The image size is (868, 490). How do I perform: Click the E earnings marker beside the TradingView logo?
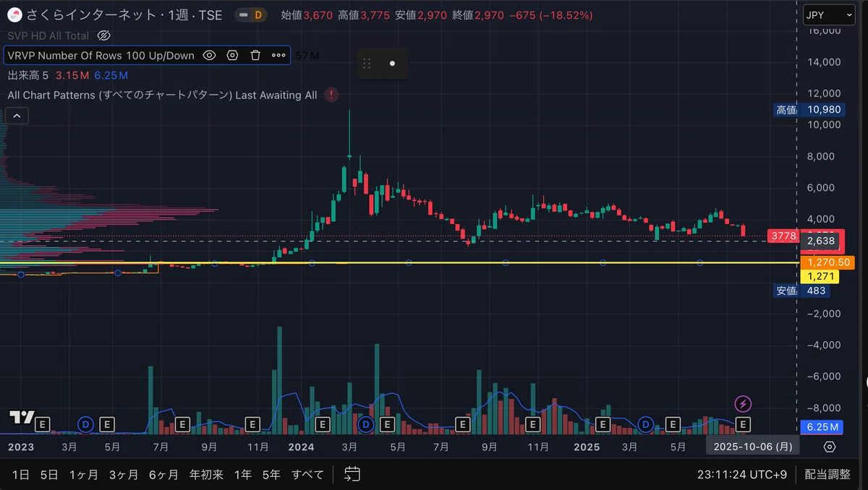(x=42, y=424)
